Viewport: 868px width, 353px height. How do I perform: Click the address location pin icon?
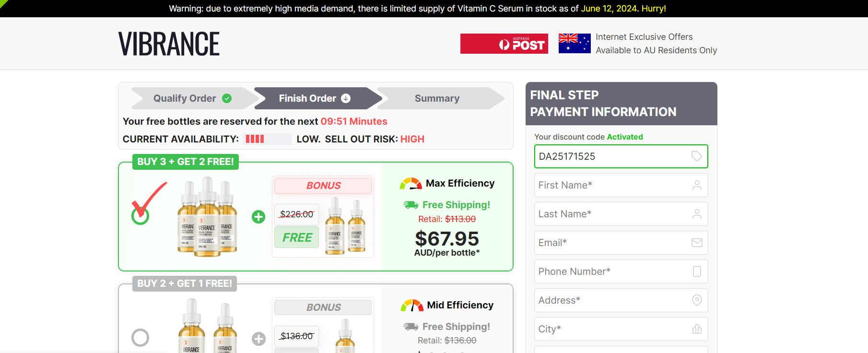697,300
